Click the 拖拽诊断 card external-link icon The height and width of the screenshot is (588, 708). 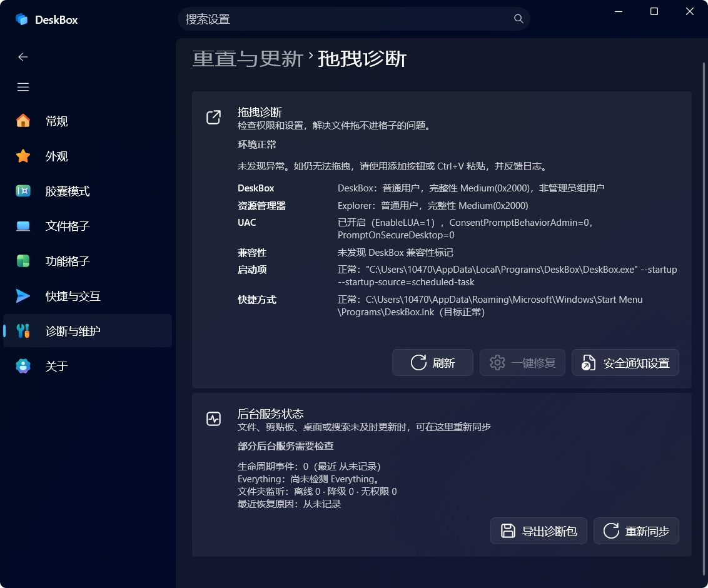(213, 118)
